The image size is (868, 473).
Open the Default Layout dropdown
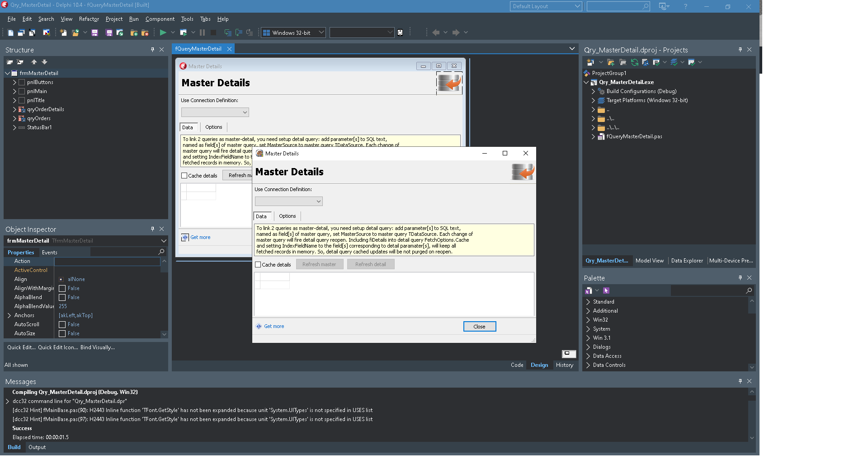[x=546, y=6]
